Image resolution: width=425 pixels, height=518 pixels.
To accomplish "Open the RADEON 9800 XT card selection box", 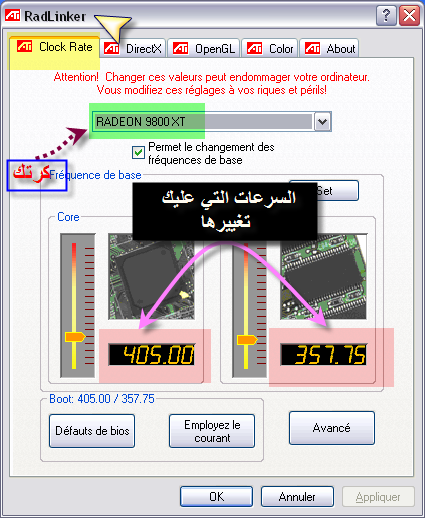I will click(x=211, y=121).
